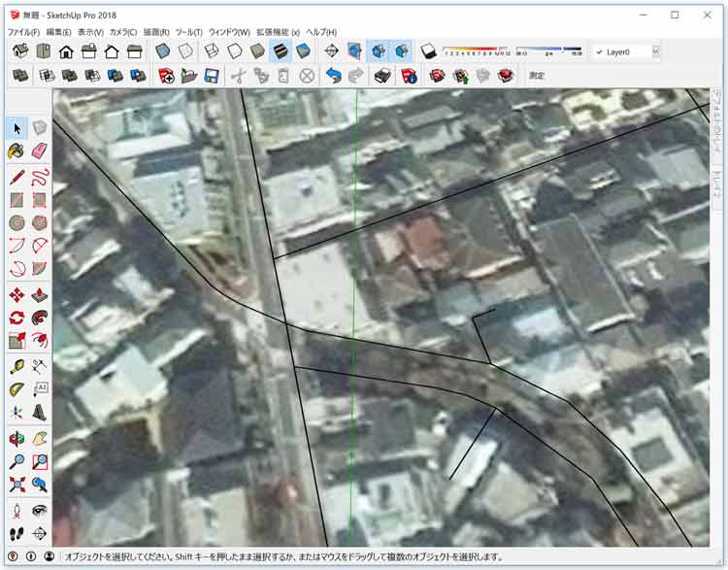This screenshot has width=728, height=570.
Task: Open the ファイル(F) menu
Action: click(23, 32)
